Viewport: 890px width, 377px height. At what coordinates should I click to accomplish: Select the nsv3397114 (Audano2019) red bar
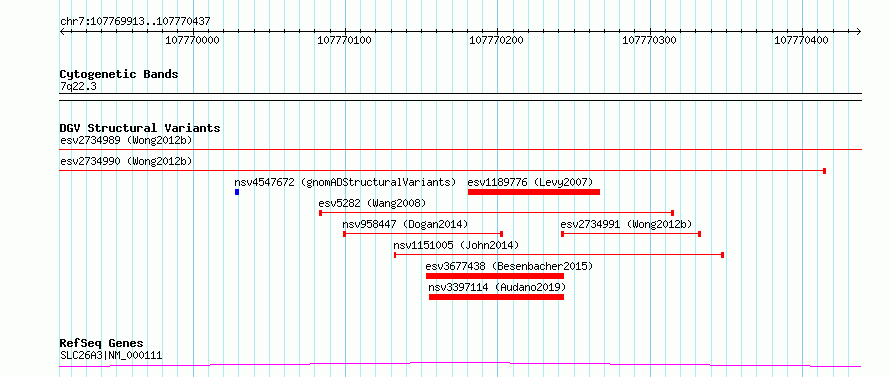point(497,297)
